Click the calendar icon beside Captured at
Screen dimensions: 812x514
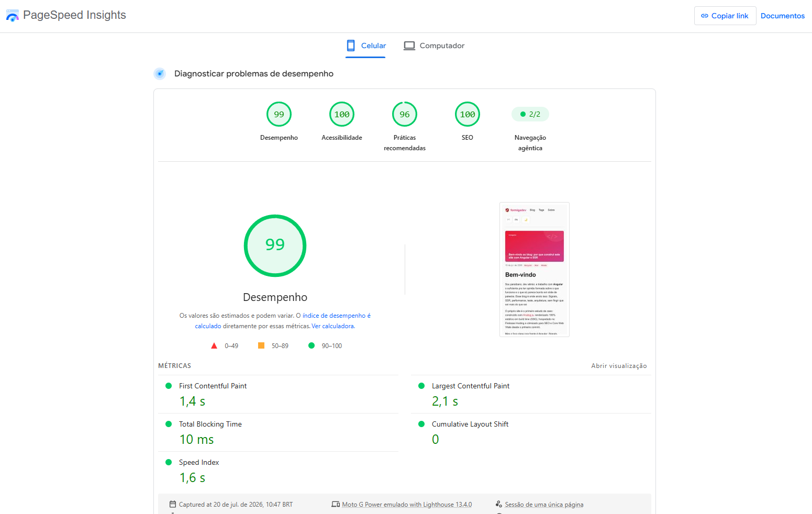tap(173, 504)
